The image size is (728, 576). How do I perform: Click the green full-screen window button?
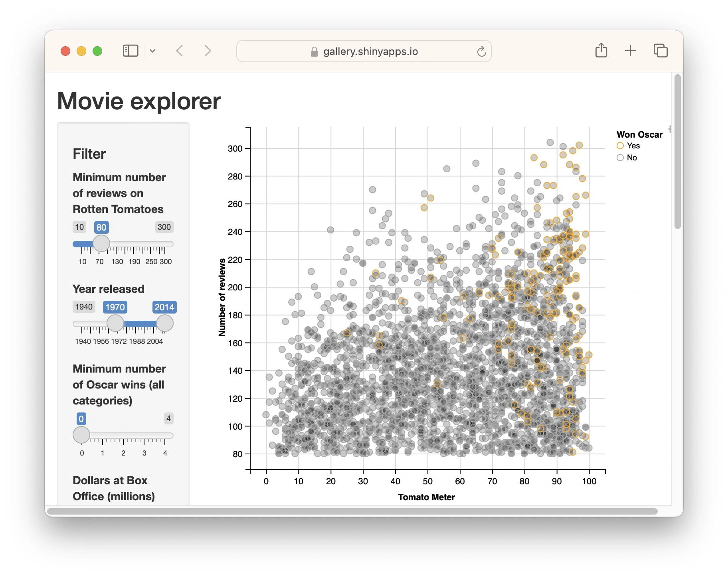97,51
